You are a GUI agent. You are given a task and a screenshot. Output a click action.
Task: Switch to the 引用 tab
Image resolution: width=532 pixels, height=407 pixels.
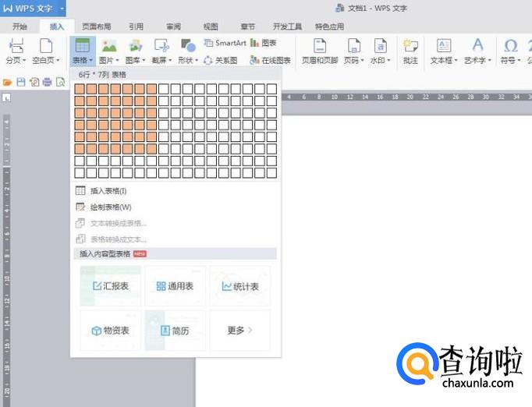click(x=136, y=27)
